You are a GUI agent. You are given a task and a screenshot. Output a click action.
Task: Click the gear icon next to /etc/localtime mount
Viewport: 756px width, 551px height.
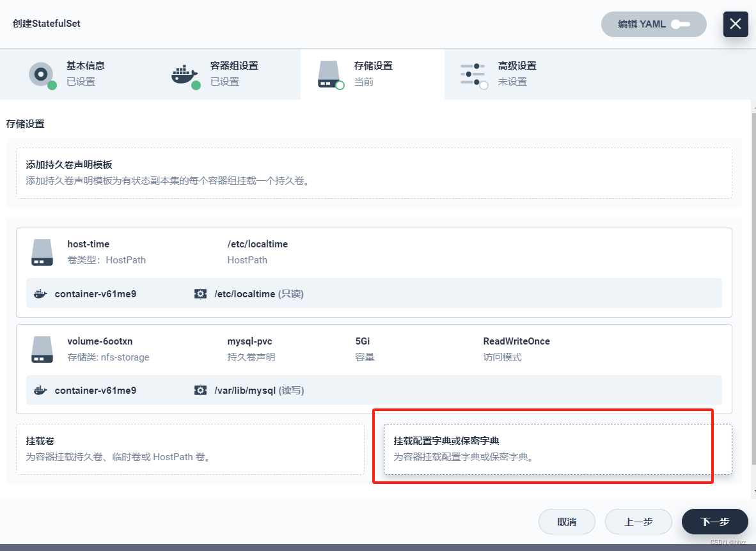click(201, 293)
